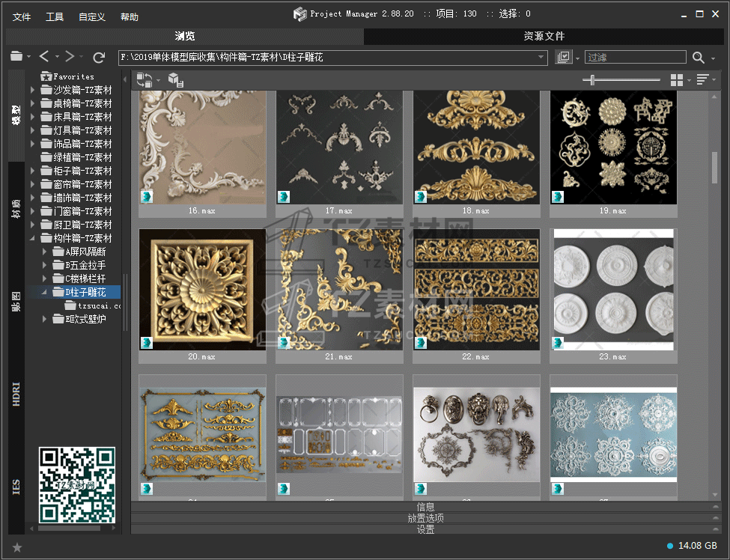Click the thumbnail grid view icon

tap(677, 80)
